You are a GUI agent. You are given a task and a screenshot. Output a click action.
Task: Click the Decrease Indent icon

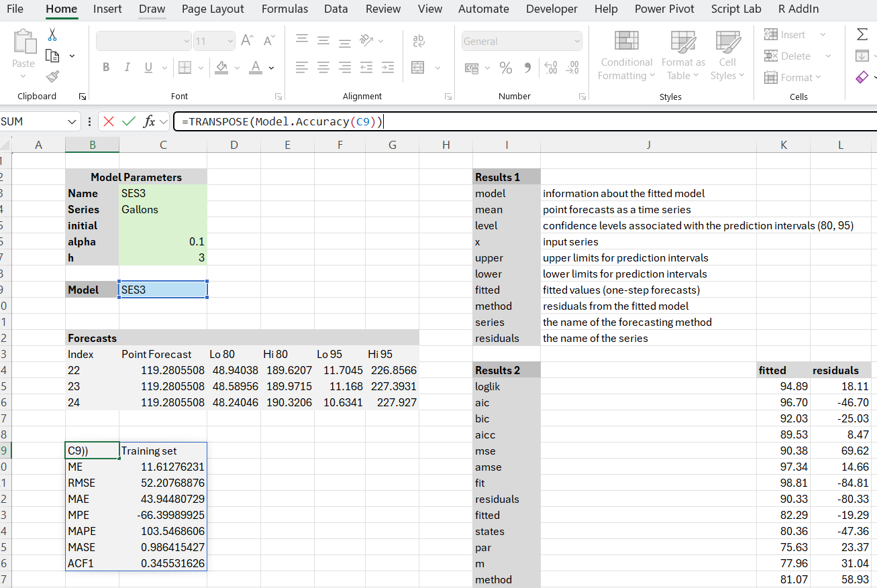pyautogui.click(x=366, y=68)
